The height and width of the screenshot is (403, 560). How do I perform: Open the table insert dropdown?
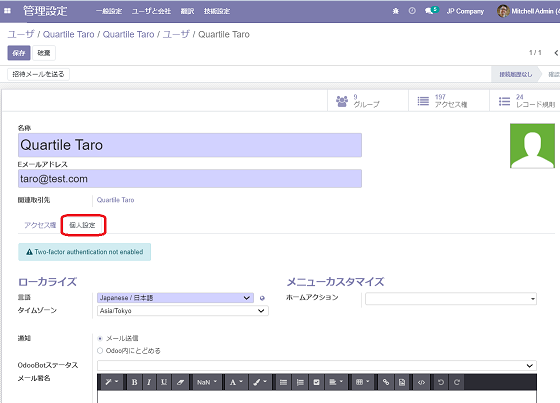362,382
